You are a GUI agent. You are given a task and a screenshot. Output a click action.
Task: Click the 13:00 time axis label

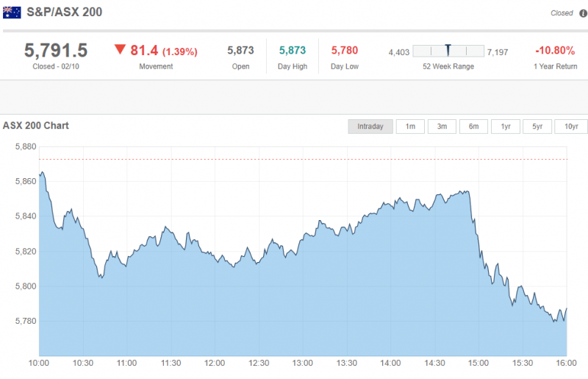click(x=303, y=364)
